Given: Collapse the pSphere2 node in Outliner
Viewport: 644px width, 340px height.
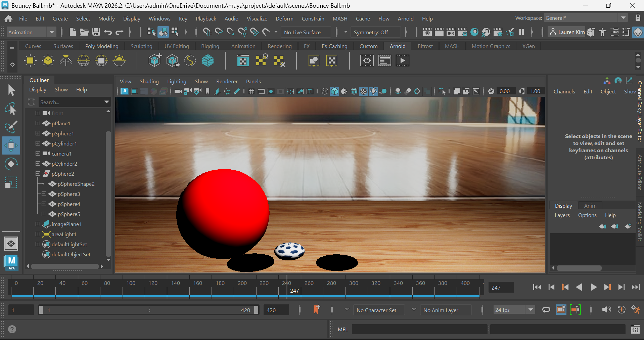Looking at the screenshot, I should 38,174.
